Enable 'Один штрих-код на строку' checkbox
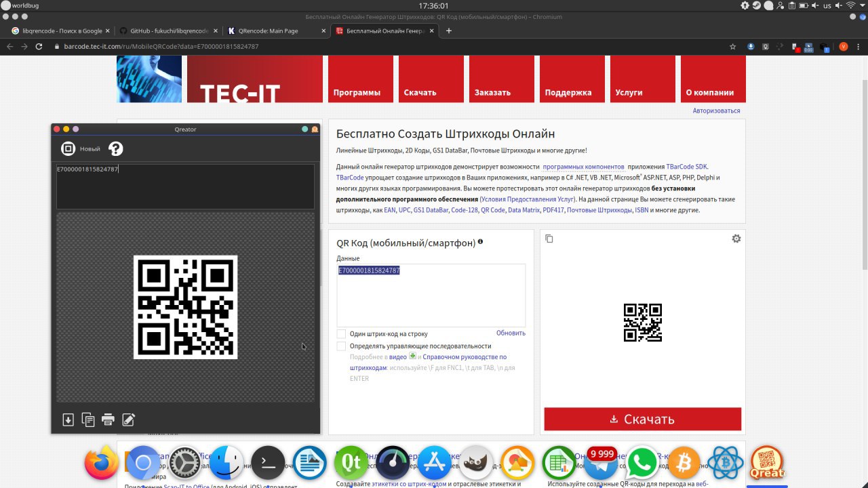Image resolution: width=868 pixels, height=488 pixels. tap(341, 334)
